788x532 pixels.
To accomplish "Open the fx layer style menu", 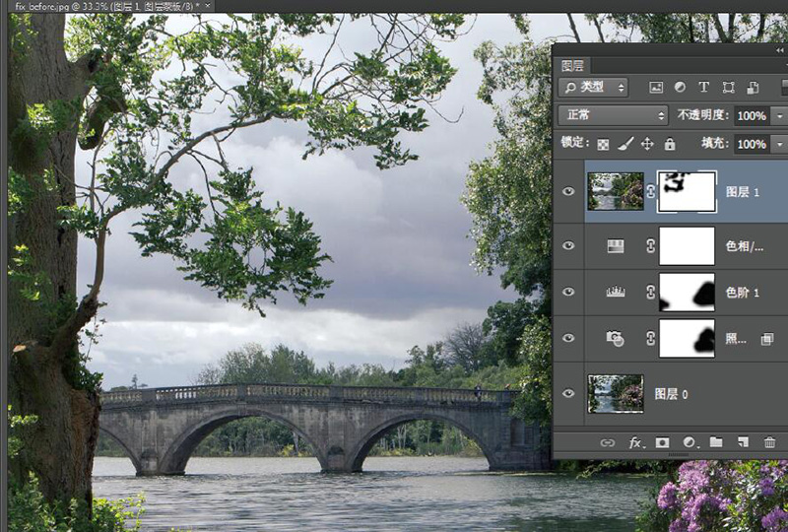I will pyautogui.click(x=635, y=442).
